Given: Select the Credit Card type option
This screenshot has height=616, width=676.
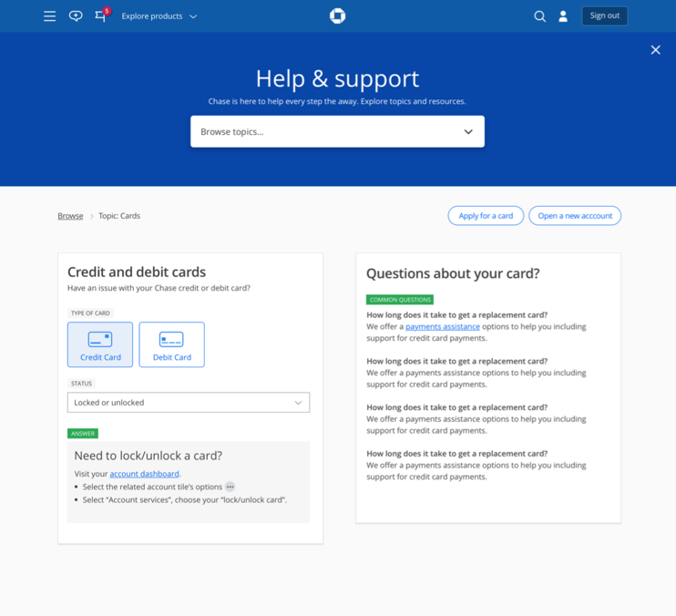Looking at the screenshot, I should coord(100,344).
